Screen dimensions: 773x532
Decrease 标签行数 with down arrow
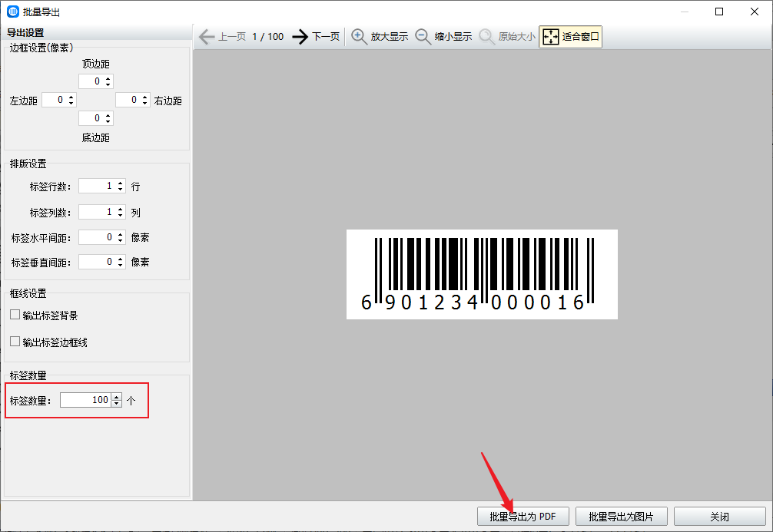121,190
